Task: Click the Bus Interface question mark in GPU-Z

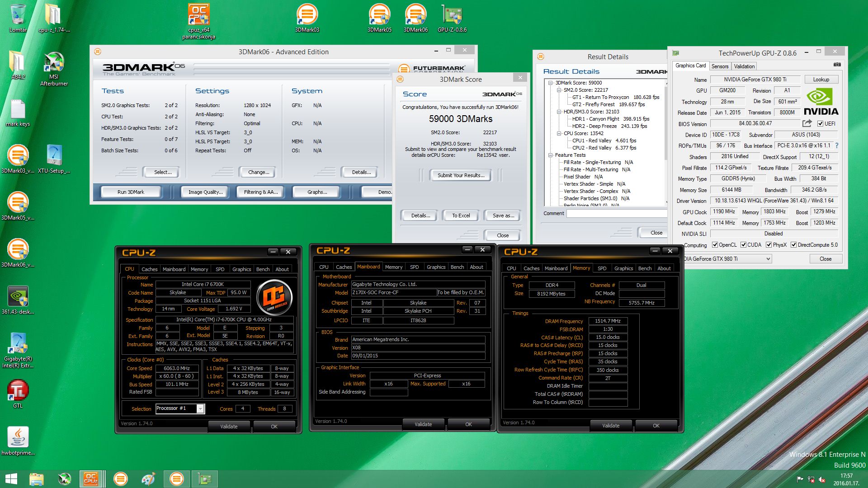Action: tap(837, 145)
